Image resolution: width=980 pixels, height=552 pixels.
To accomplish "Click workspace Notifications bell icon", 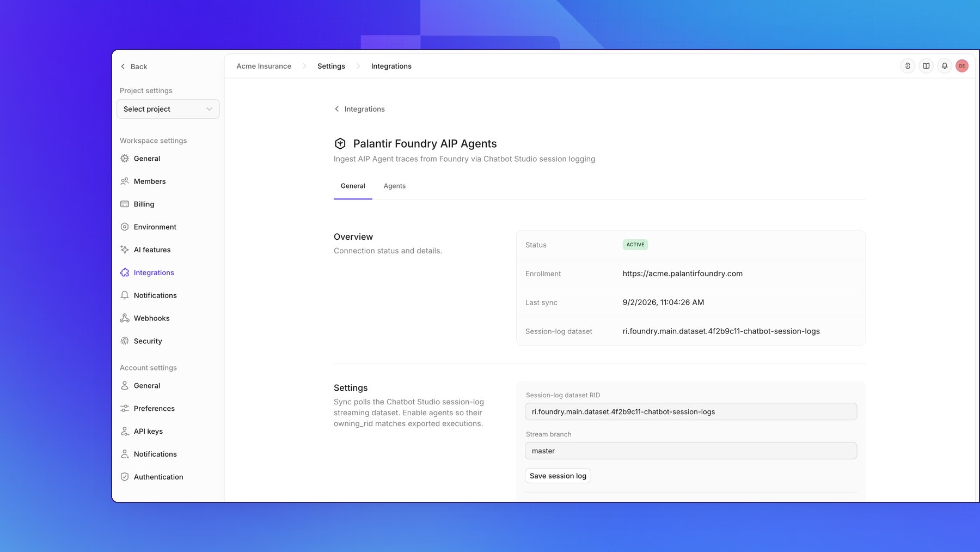I will tap(125, 296).
